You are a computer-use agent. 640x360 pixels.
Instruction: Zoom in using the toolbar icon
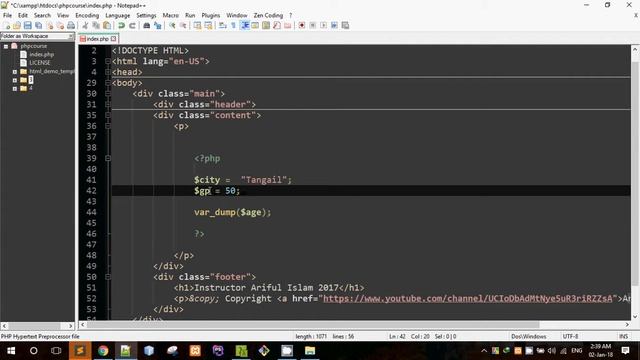click(172, 25)
